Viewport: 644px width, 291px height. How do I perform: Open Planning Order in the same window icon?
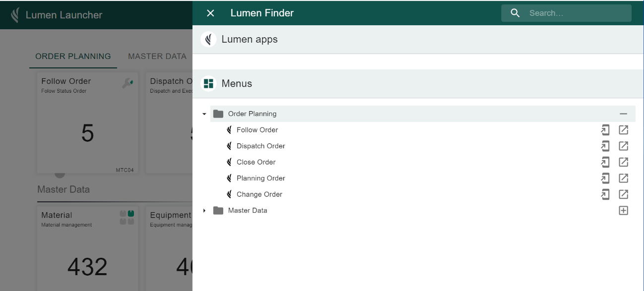click(x=605, y=178)
